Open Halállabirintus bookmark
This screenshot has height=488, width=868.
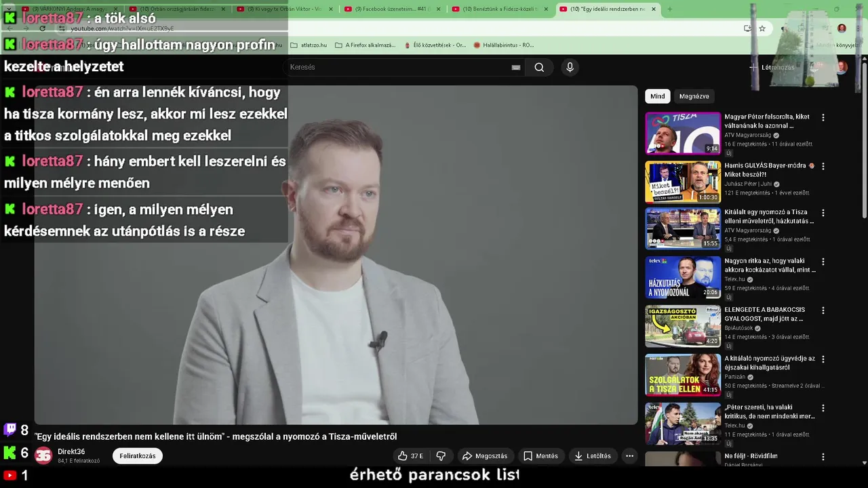(x=504, y=45)
